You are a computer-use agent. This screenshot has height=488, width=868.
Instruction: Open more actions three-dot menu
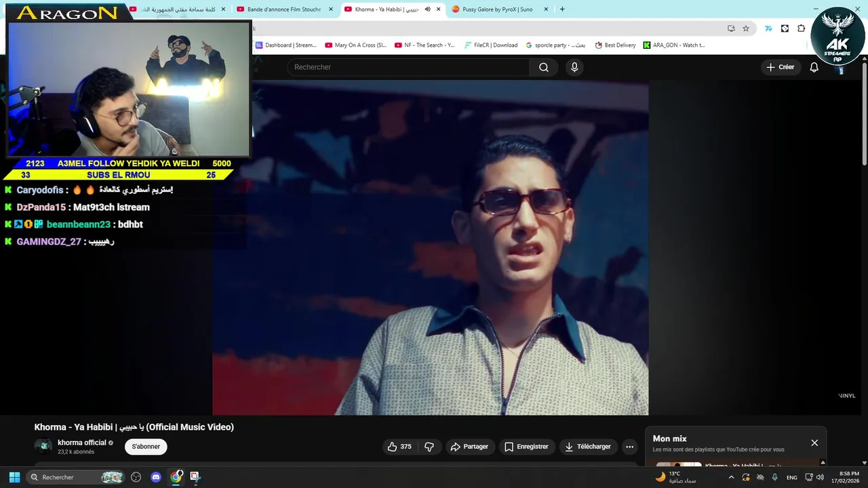click(x=629, y=447)
